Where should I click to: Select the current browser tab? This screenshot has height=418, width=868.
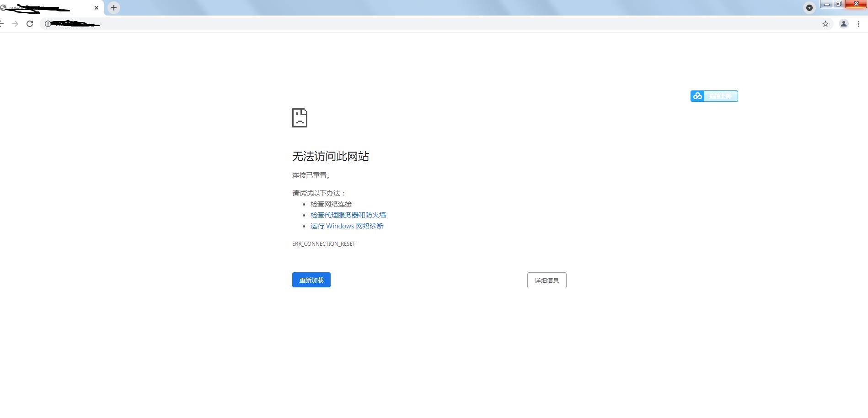[x=50, y=8]
